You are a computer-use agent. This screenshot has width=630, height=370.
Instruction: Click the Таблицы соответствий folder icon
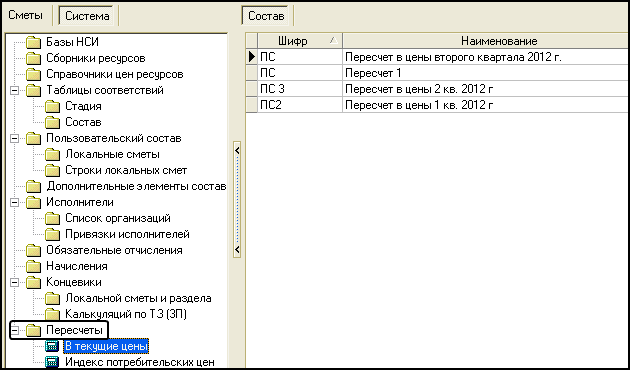[x=34, y=90]
